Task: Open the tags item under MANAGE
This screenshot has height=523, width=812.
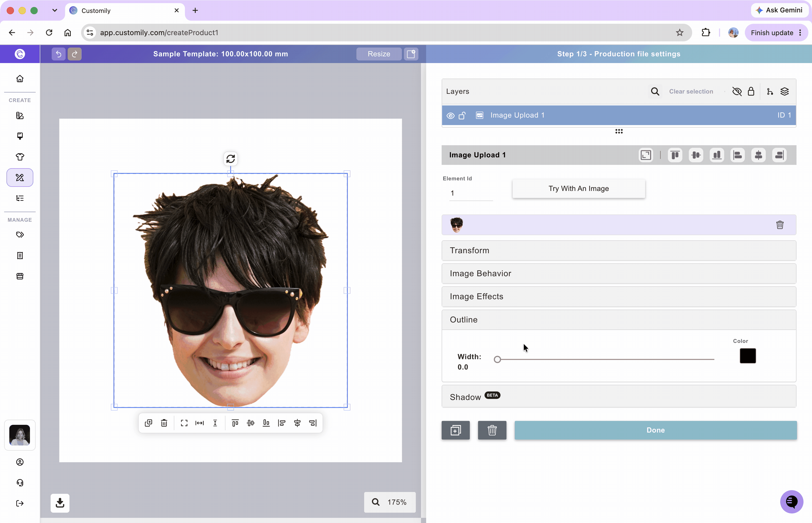Action: [x=20, y=235]
